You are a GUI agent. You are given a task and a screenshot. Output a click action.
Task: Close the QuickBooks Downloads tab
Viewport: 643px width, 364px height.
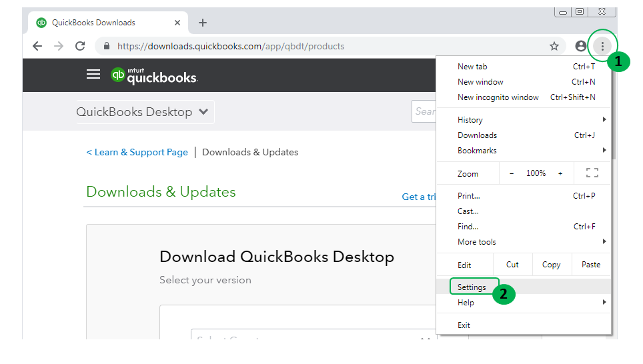coord(177,23)
